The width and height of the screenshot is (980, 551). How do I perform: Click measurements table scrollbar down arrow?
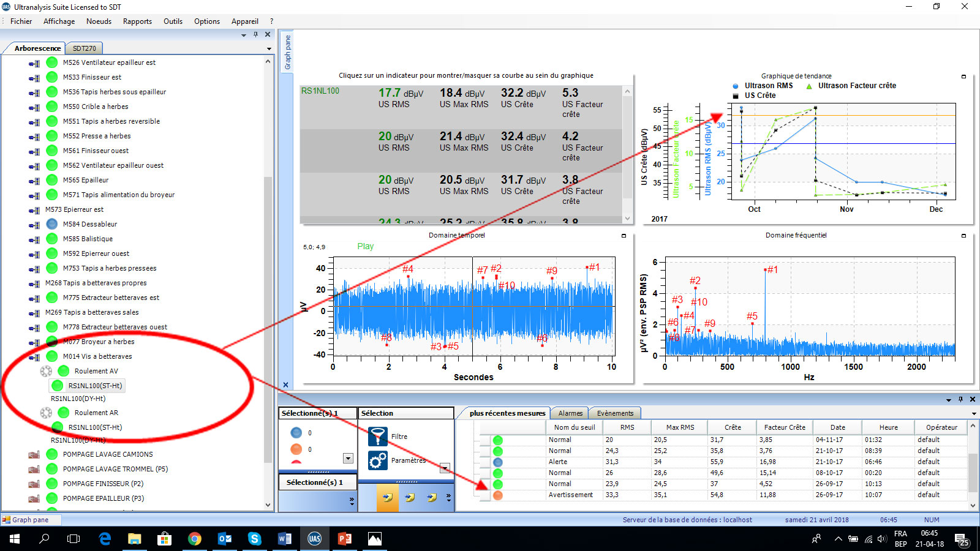click(x=973, y=506)
